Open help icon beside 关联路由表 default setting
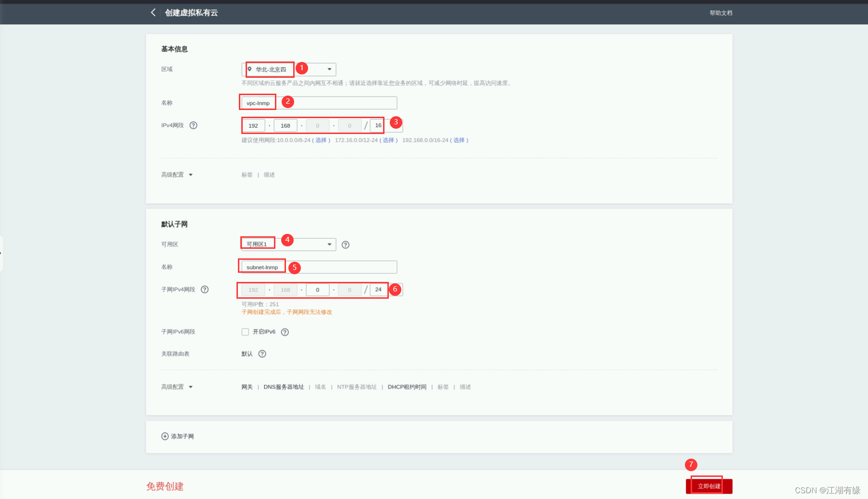Image resolution: width=868 pixels, height=499 pixels. [262, 354]
